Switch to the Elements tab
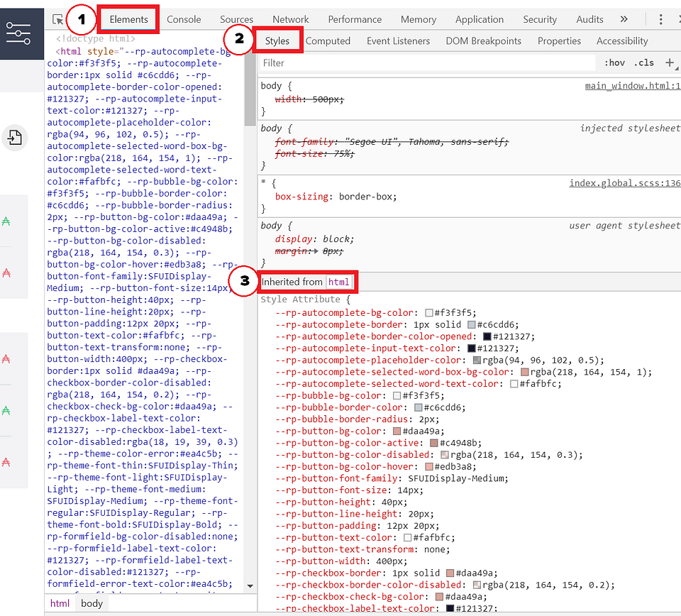This screenshot has width=681, height=616. coord(128,20)
